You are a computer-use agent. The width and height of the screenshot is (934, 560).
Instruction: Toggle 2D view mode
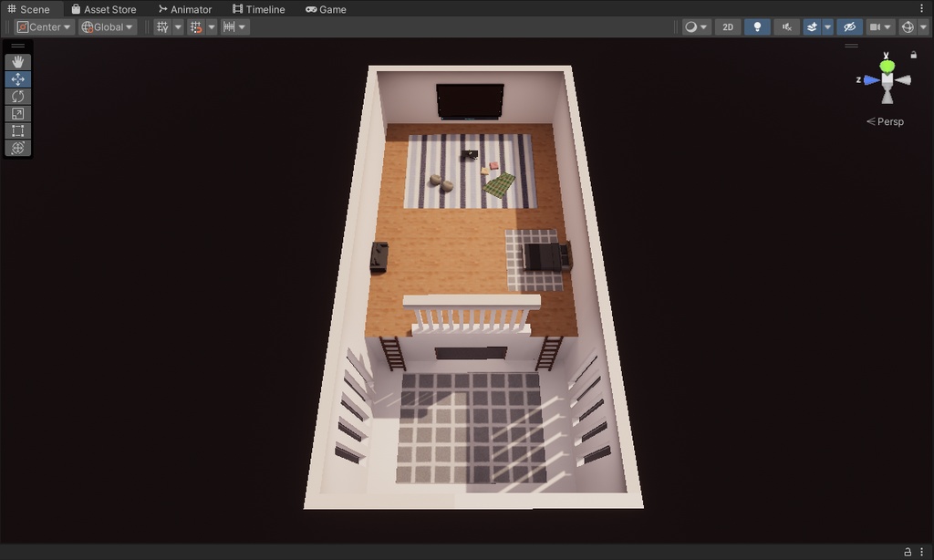click(727, 26)
